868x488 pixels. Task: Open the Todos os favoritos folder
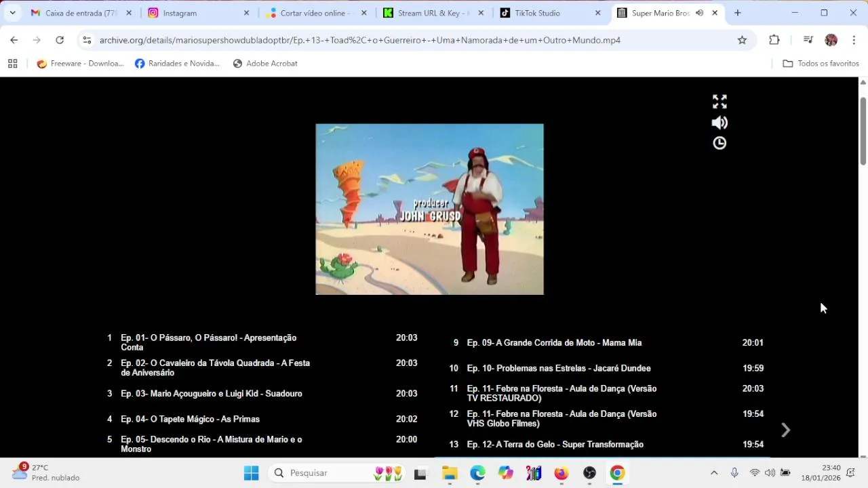821,64
